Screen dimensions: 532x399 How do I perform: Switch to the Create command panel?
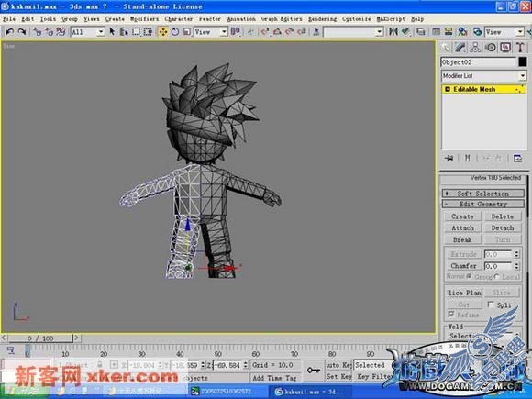[446, 48]
